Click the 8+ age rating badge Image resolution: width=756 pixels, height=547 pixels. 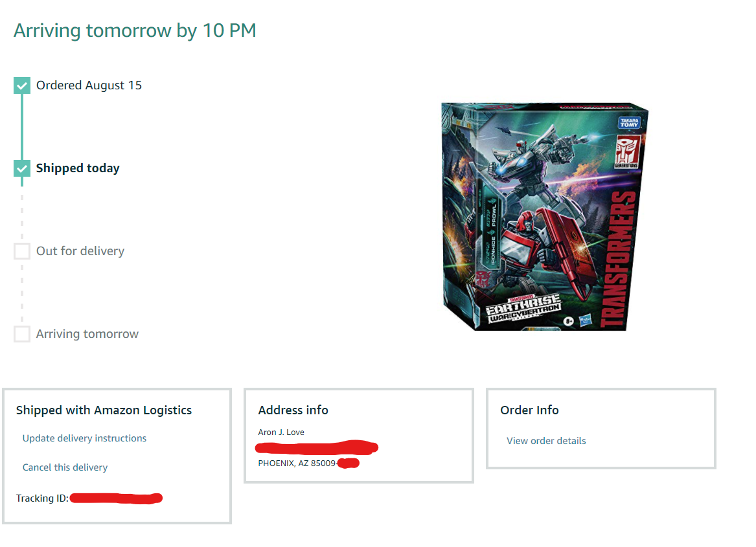[x=569, y=321]
